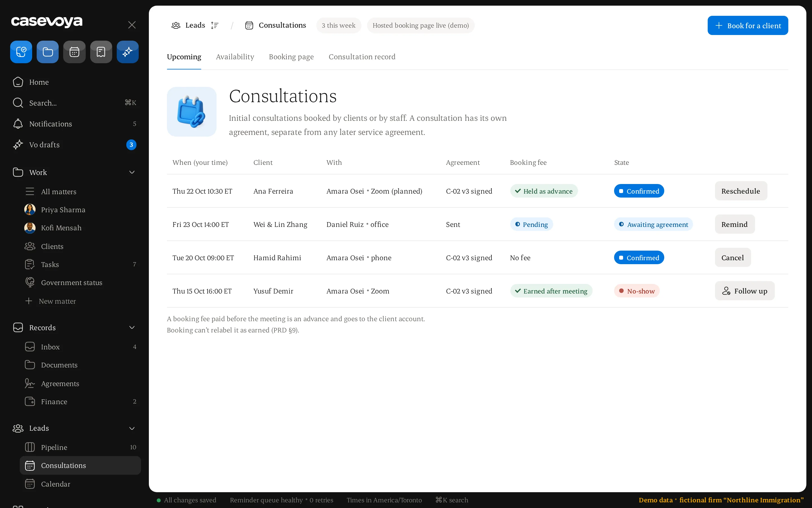
Task: Click Hosted booking page live (demo) chip
Action: point(420,25)
